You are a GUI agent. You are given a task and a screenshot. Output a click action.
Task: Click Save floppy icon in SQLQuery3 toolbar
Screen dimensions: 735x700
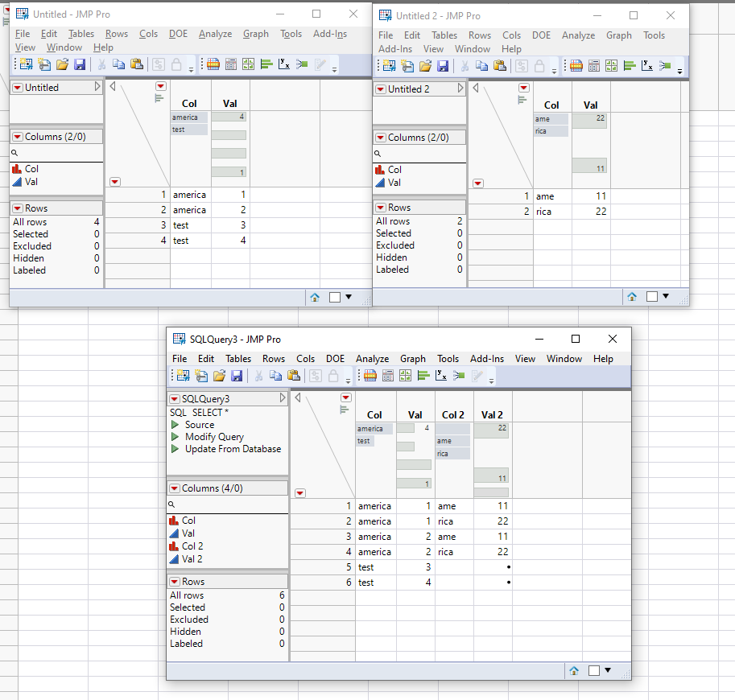(x=237, y=375)
